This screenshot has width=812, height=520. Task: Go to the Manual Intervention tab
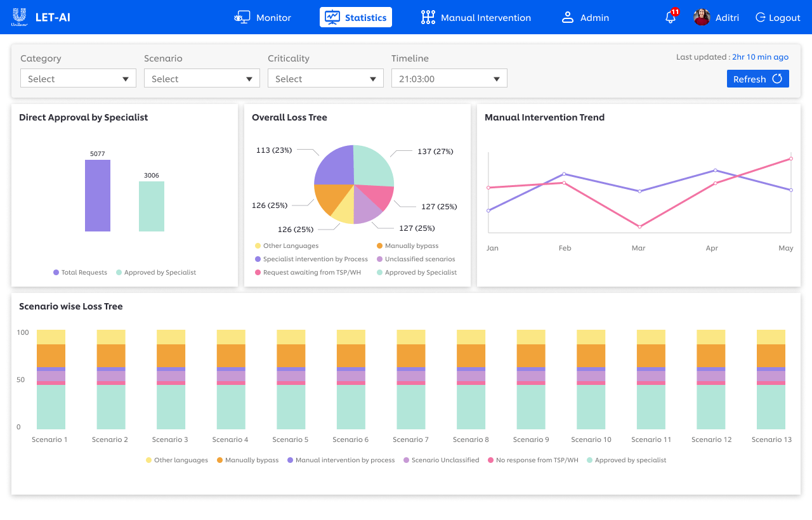tap(485, 18)
